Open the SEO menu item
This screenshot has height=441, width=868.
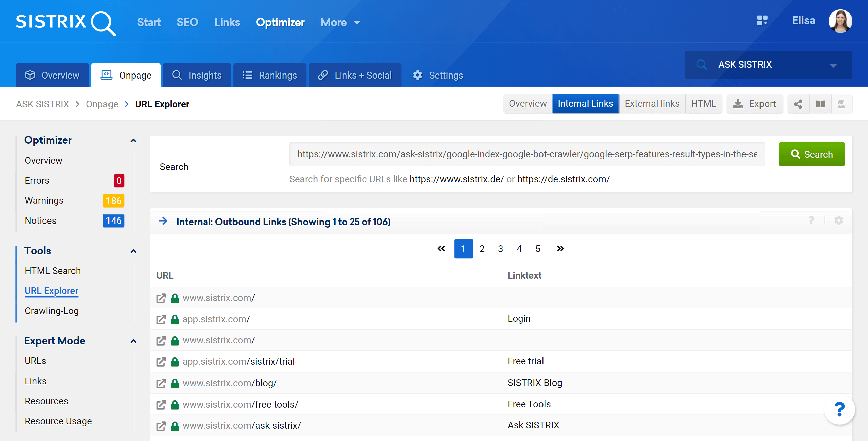tap(187, 22)
